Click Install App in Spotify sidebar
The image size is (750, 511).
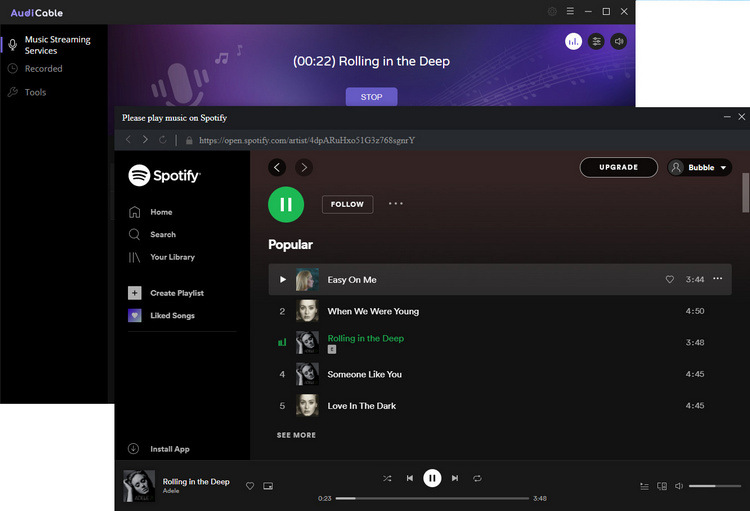169,449
